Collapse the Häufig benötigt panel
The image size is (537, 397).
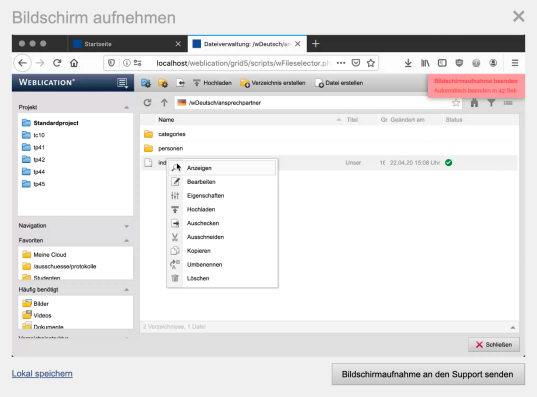coord(127,290)
